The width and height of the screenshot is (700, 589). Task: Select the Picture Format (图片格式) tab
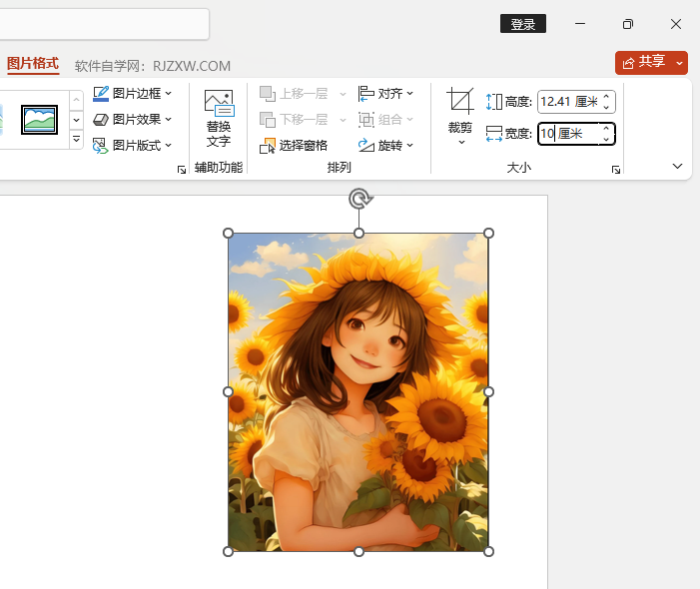click(x=33, y=63)
